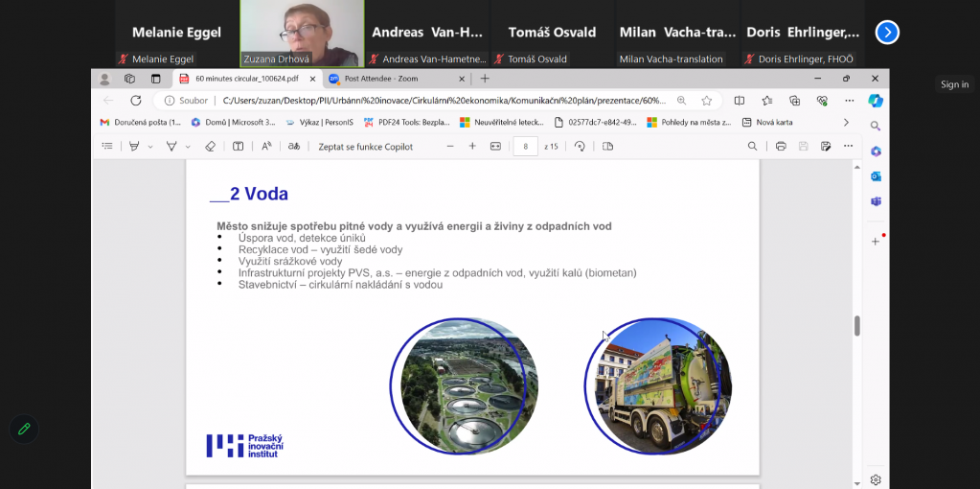Expand draw tool options dropdown arrow
Image resolution: width=980 pixels, height=489 pixels.
pos(188,147)
